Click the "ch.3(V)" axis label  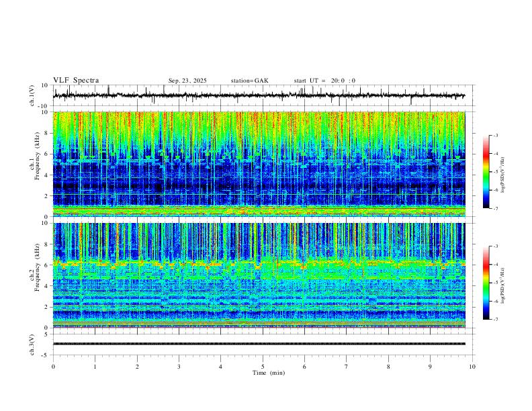tap(32, 345)
